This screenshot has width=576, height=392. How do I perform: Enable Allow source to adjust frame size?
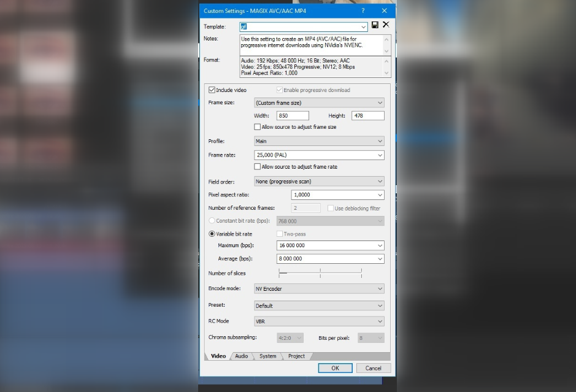click(258, 127)
